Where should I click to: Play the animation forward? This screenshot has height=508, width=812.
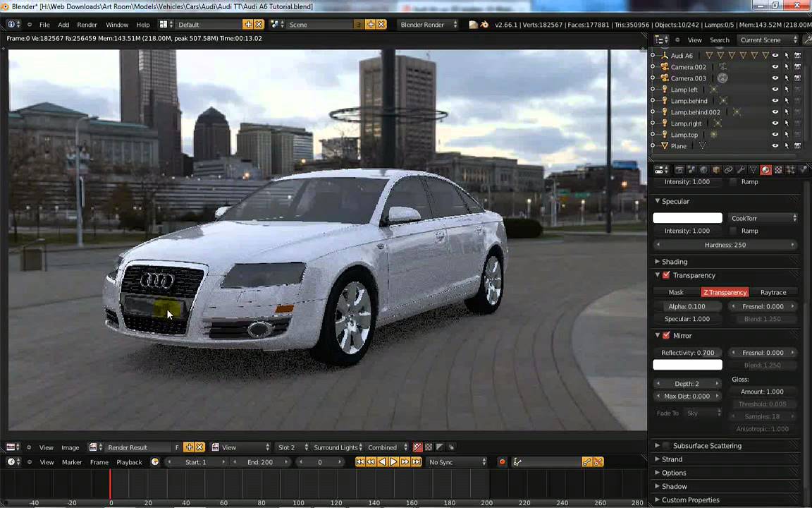393,462
